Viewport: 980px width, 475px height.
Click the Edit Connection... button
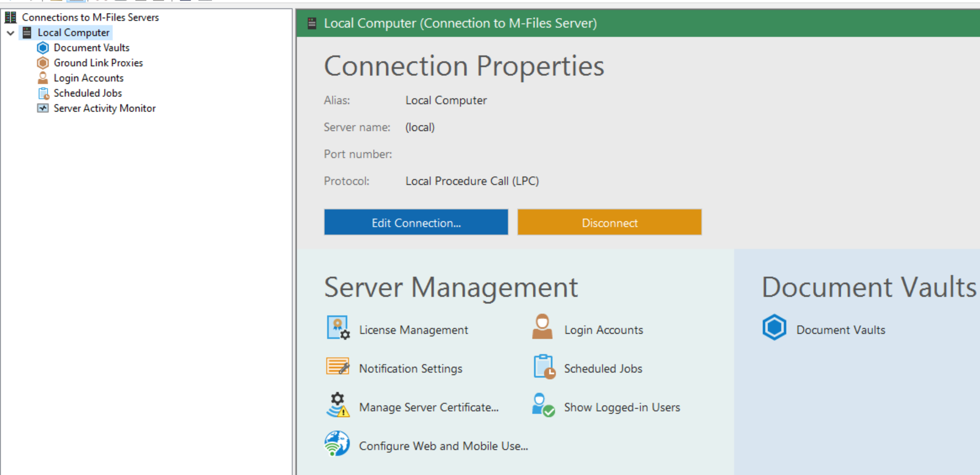click(416, 222)
